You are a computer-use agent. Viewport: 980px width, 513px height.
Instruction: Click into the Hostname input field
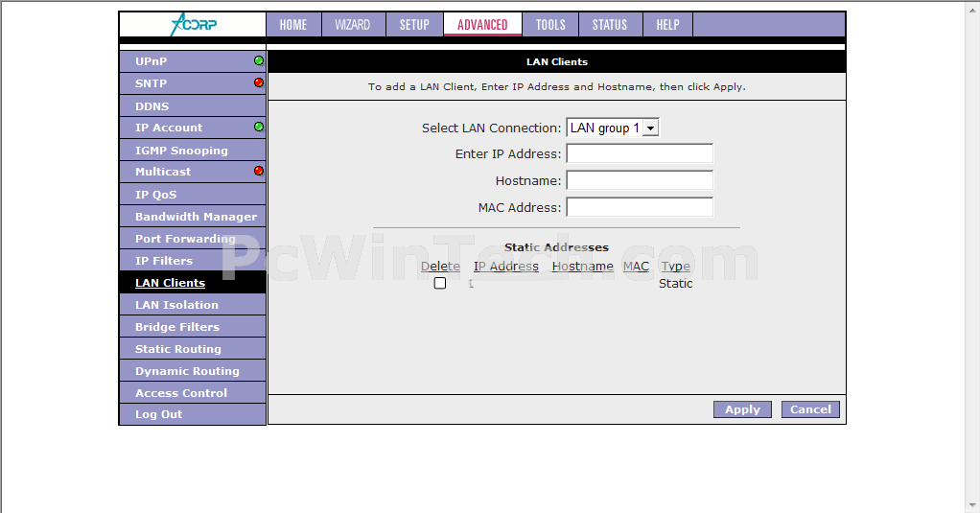(640, 180)
